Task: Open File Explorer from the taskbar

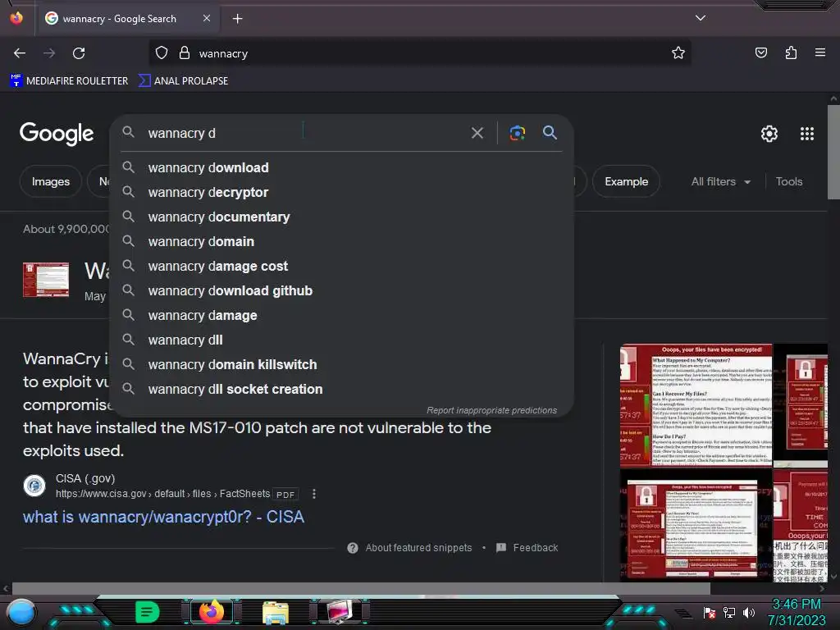Action: 276,613
